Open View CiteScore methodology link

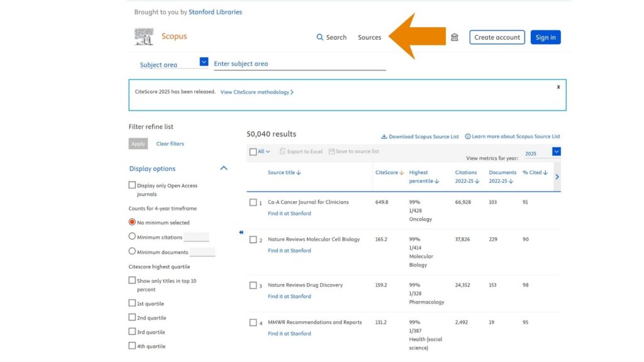[x=257, y=92]
